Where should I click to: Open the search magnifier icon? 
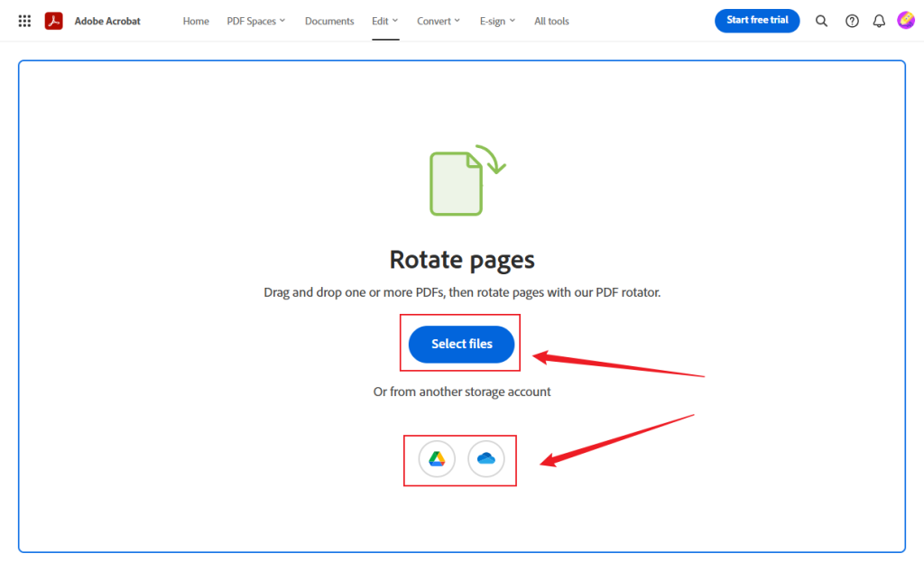pos(821,22)
